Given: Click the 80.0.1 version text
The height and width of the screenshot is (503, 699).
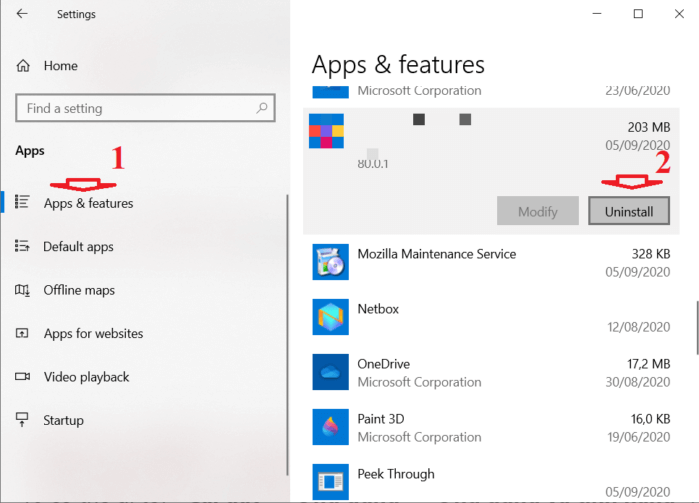Looking at the screenshot, I should [373, 164].
